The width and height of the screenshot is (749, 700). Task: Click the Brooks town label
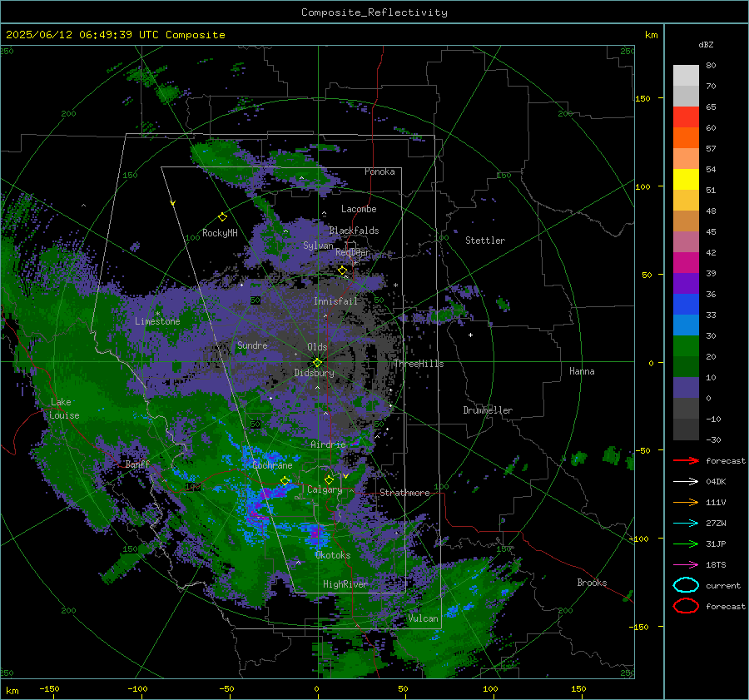(592, 583)
